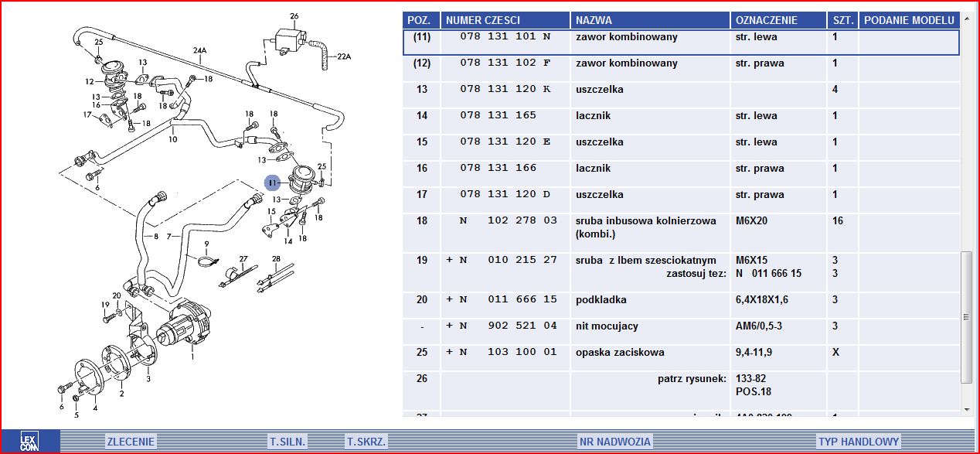Click part label 22A in diagram
This screenshot has width=980, height=454.
click(x=343, y=56)
